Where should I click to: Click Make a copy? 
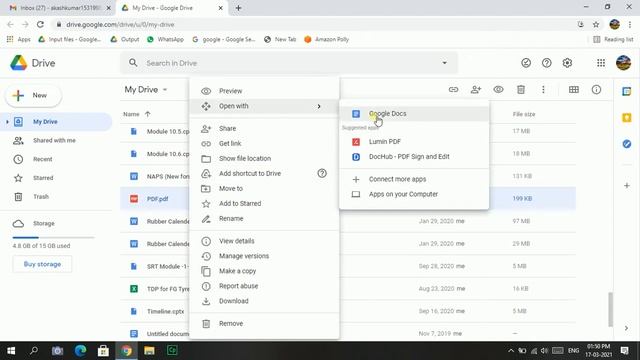pos(264,271)
